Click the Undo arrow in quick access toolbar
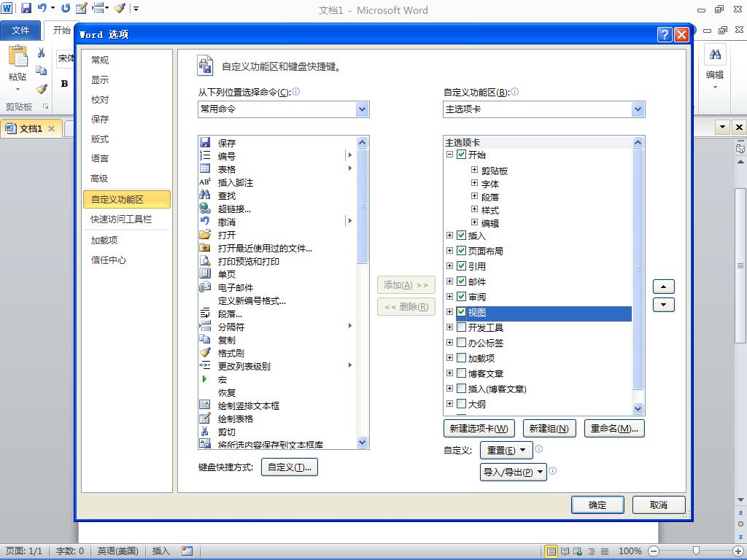This screenshot has width=747, height=560. (42, 8)
